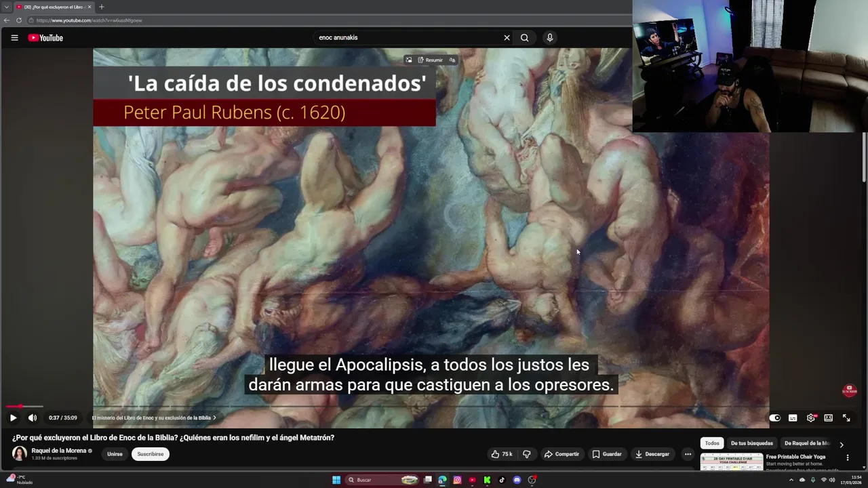Toggle subtitles in the player
Viewport: 868px width, 488px height.
point(793,418)
